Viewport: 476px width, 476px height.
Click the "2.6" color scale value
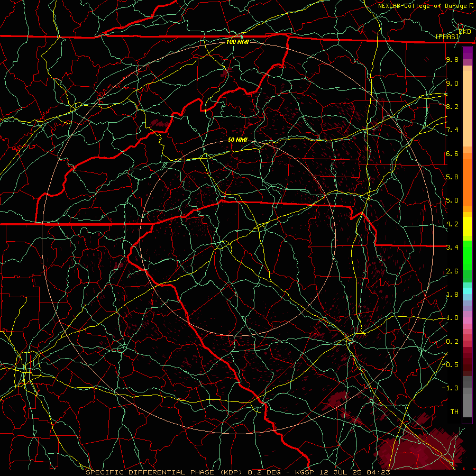point(452,271)
